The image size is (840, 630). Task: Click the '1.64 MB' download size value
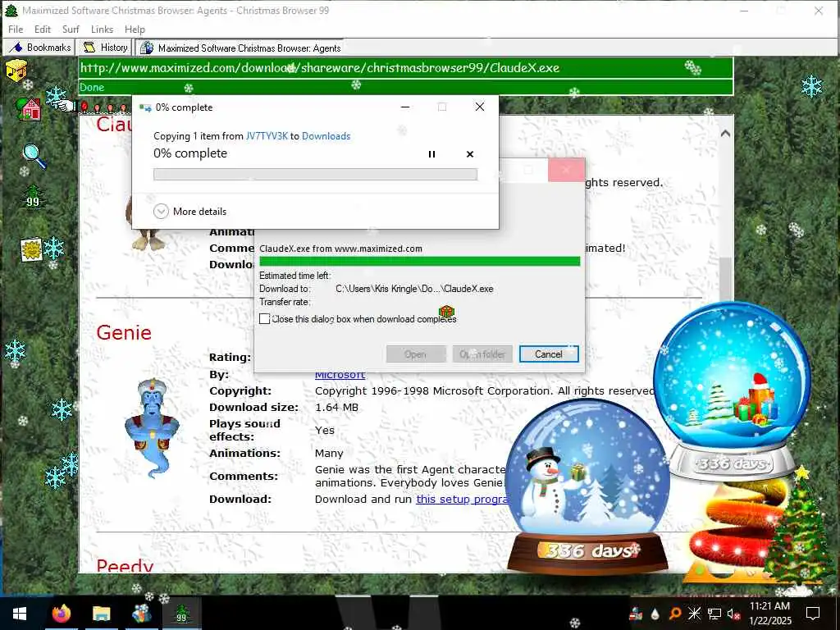point(336,407)
